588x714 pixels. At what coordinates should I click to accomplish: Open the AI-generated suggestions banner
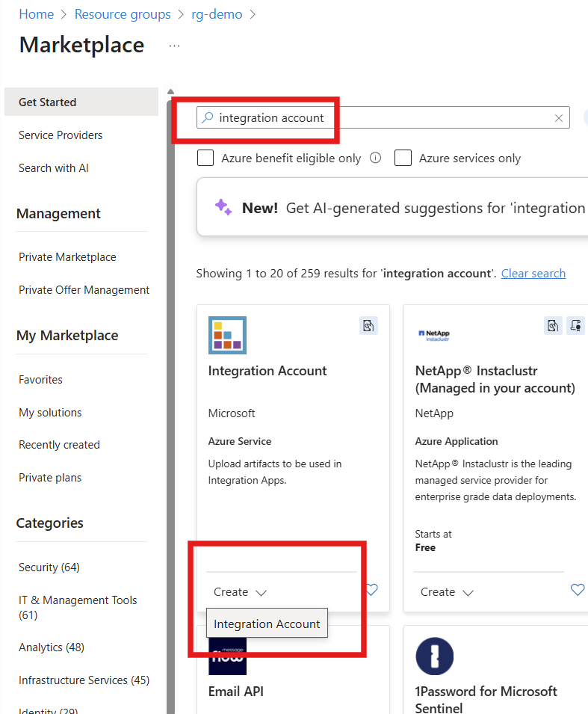(x=392, y=207)
